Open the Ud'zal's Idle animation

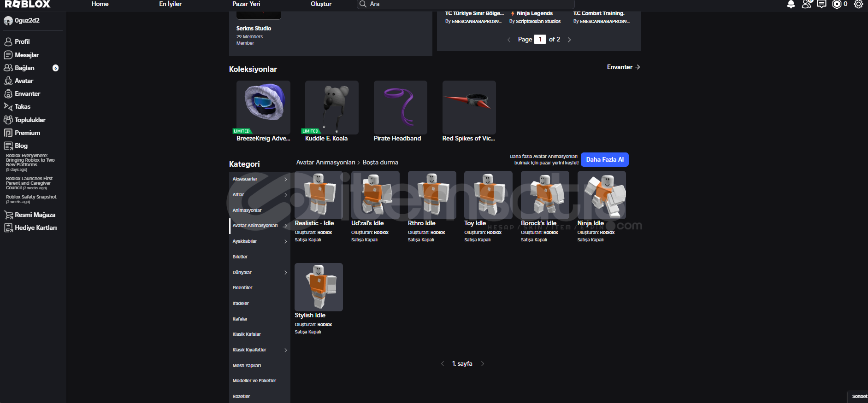point(375,195)
